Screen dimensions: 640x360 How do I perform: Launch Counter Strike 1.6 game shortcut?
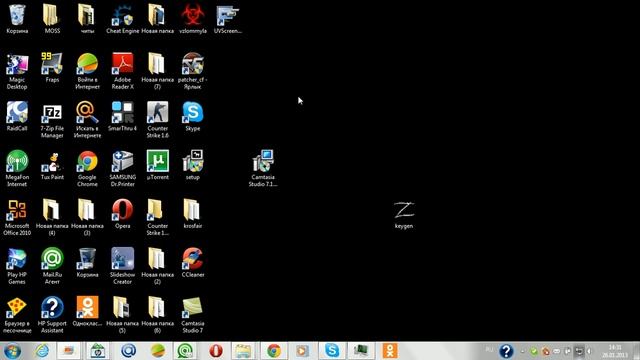click(158, 120)
